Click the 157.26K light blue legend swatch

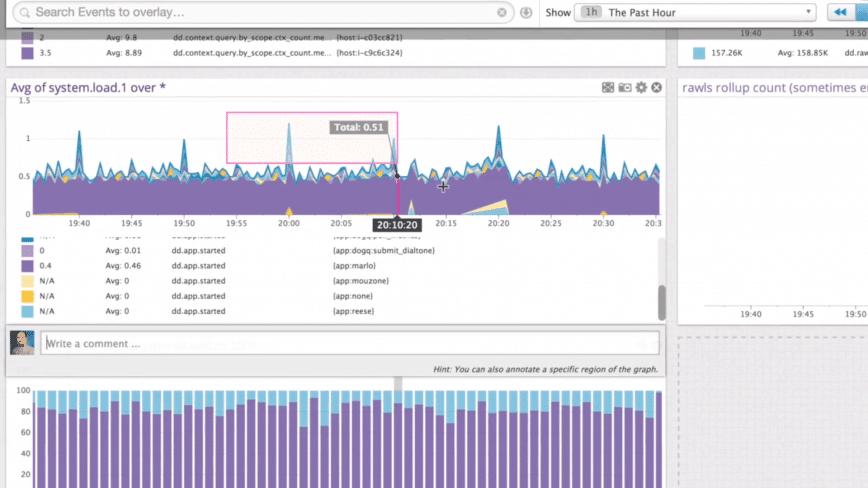[699, 53]
